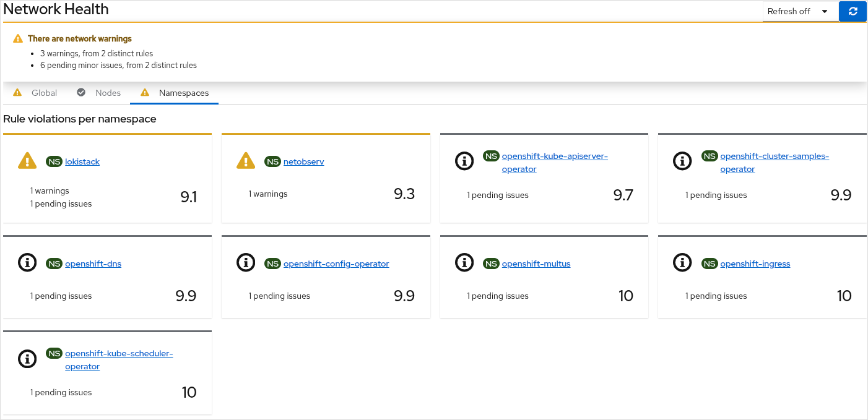This screenshot has width=868, height=420.
Task: Click the warning icon on the lokistack card
Action: [27, 161]
